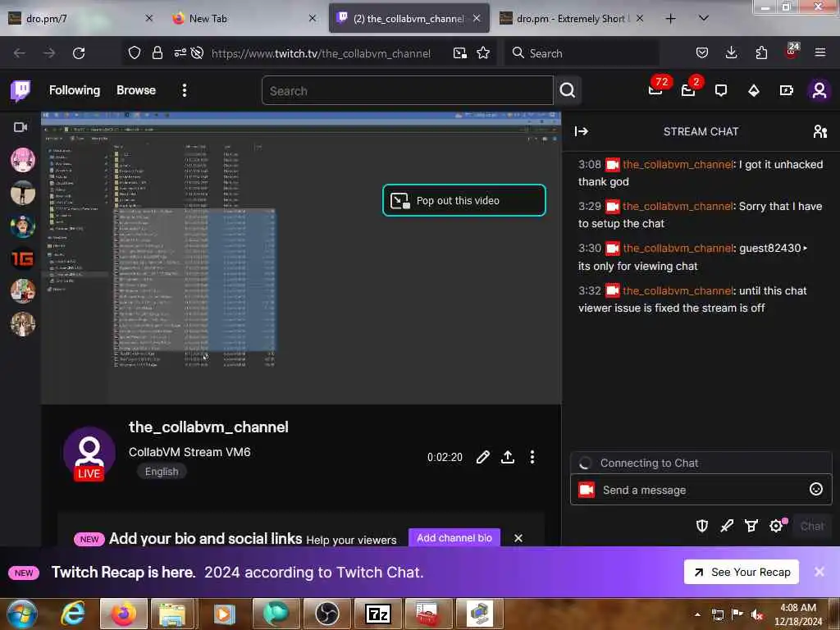840x630 pixels.
Task: Switch to dro.pm Extremely Short browser tab
Action: pos(572,19)
